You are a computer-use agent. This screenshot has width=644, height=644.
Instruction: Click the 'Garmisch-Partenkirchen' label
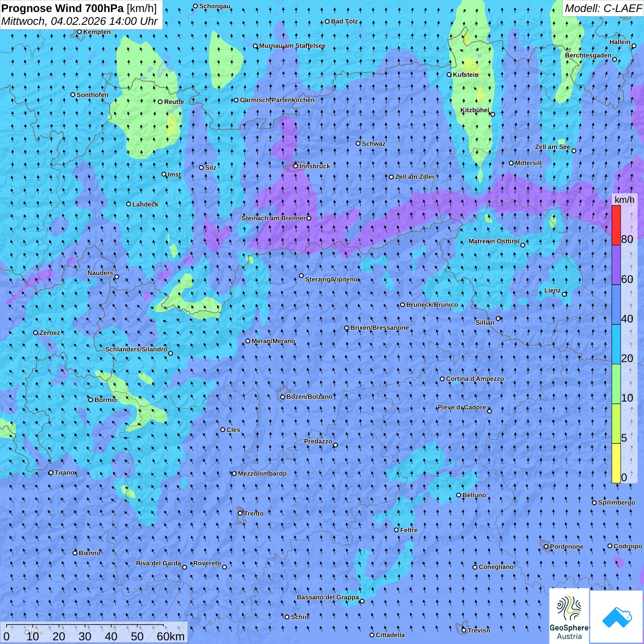pos(277,100)
